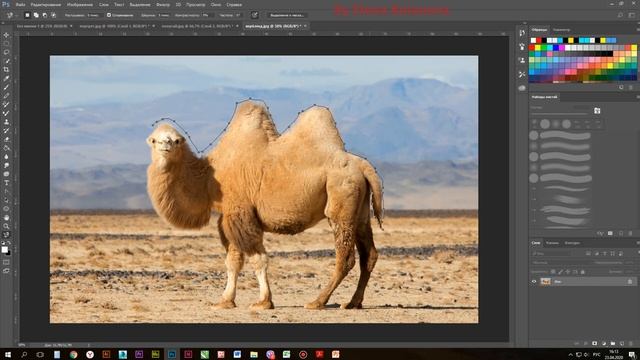Adjust the brush size slider
Viewport: 640px width, 360px height.
(x=559, y=113)
